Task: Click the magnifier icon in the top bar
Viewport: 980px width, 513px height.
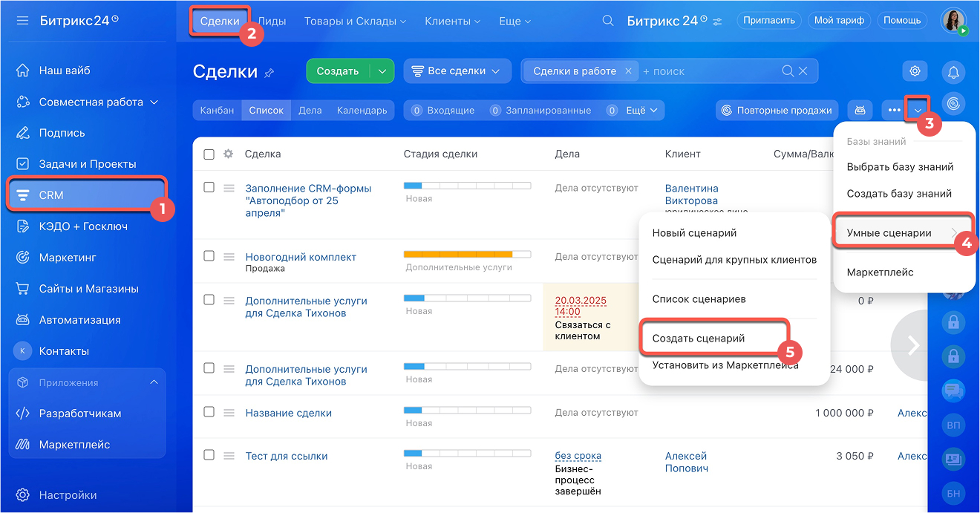Action: pyautogui.click(x=608, y=21)
